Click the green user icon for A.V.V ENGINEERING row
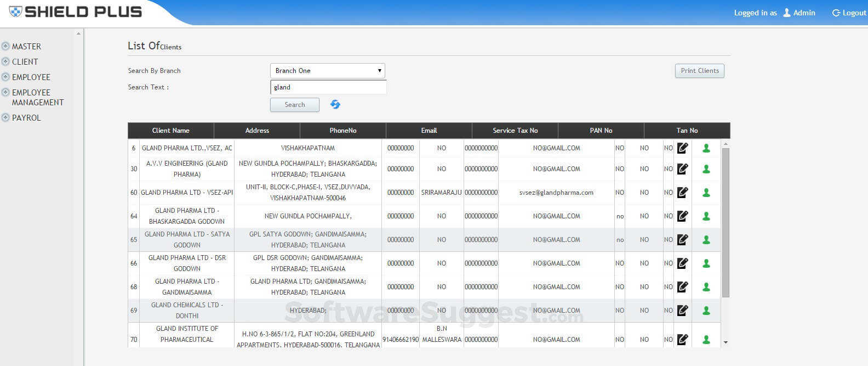 click(706, 169)
